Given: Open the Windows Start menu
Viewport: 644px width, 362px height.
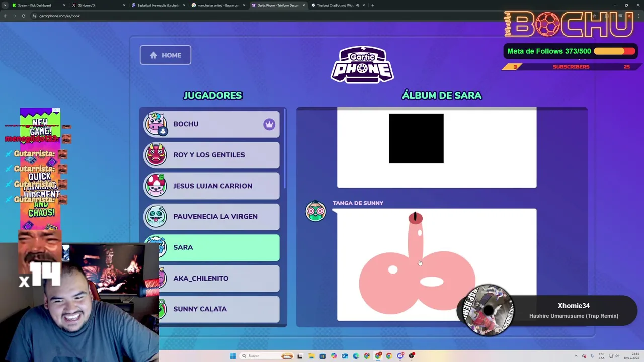Looking at the screenshot, I should [233, 356].
